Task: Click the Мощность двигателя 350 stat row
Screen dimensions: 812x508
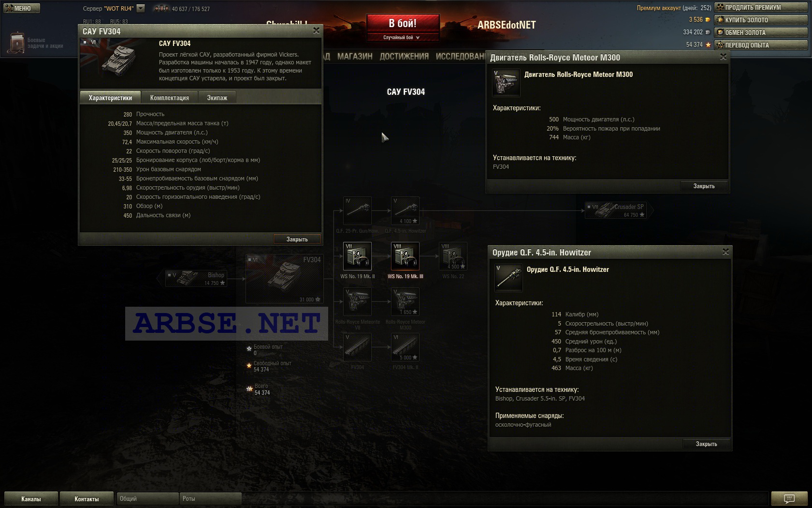Action: (165, 133)
